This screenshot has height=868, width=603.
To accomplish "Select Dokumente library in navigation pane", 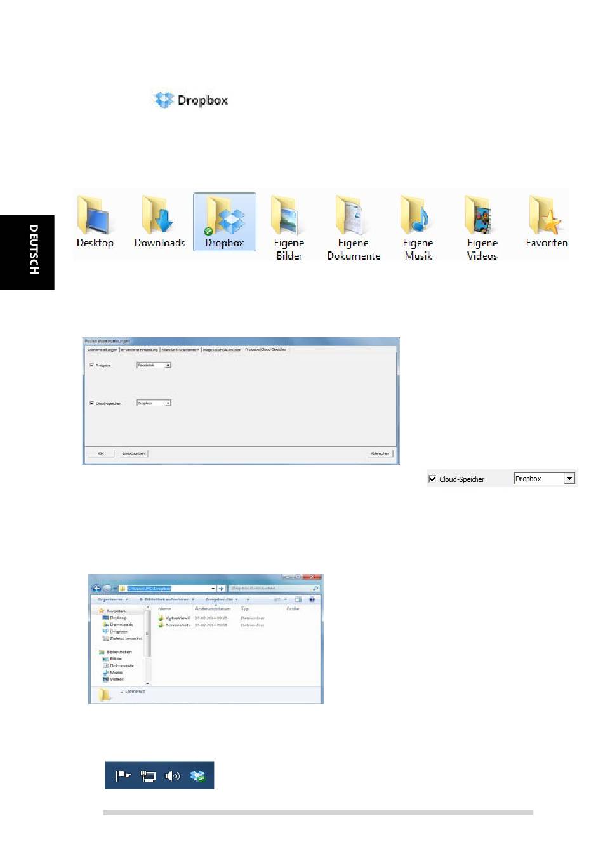I will tap(119, 665).
